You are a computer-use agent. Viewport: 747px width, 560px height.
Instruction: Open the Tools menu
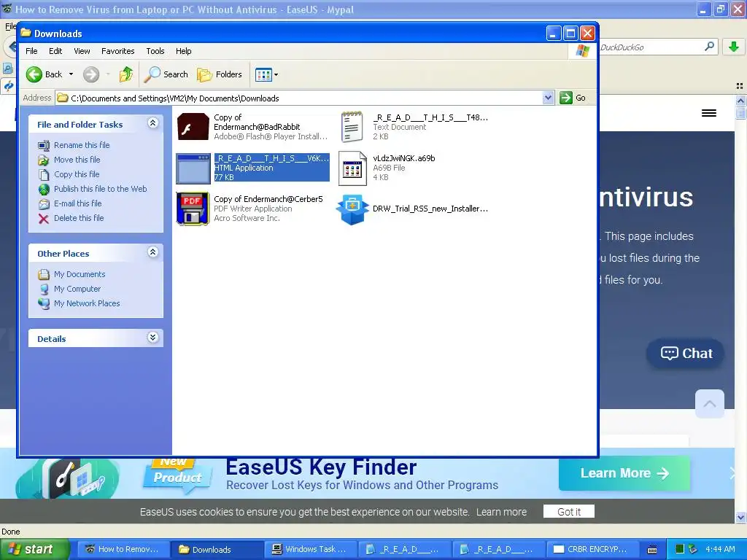155,51
